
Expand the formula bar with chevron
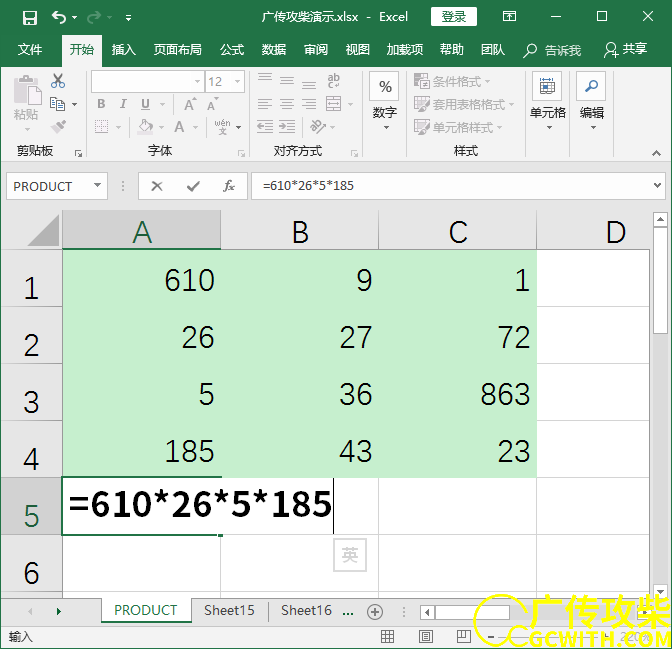657,186
